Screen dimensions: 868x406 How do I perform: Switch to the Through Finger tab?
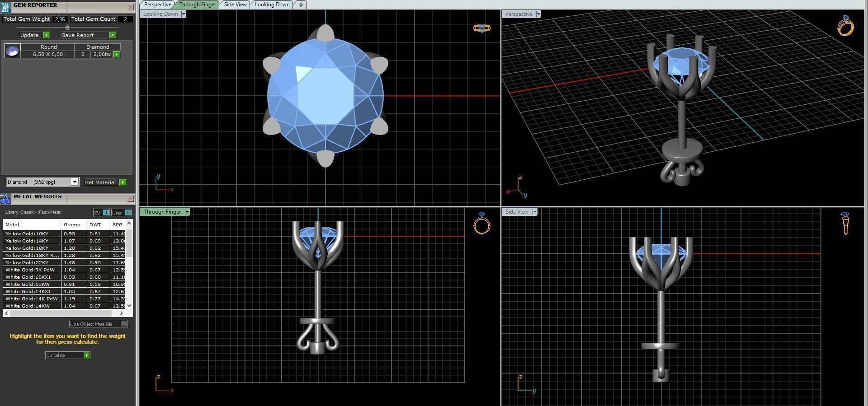click(x=198, y=5)
